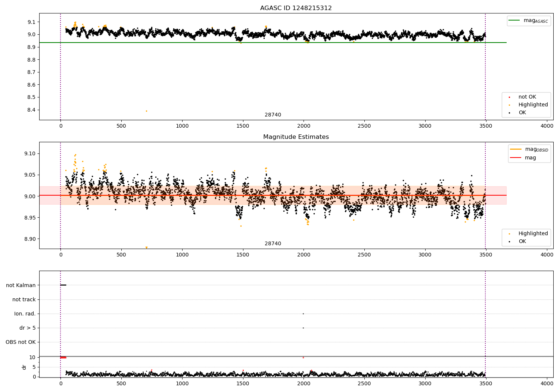Click the "Ion. rad." flag point near x=2000
Screen dimensions: 560x392
(303, 314)
